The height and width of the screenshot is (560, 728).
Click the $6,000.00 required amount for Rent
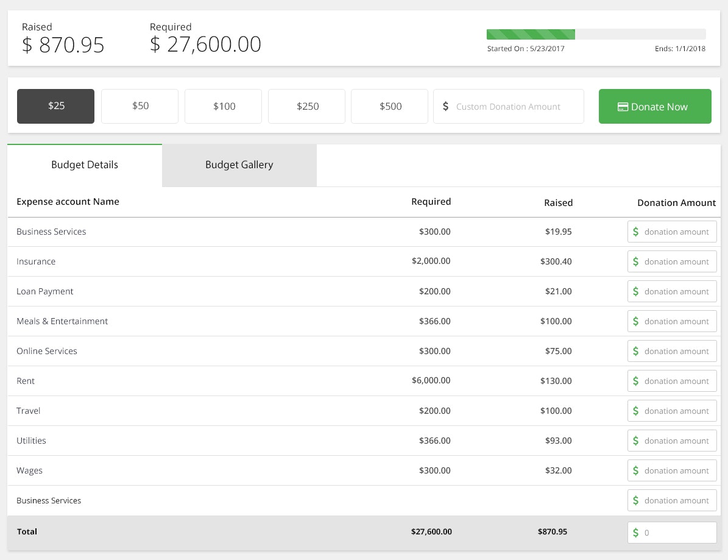pyautogui.click(x=431, y=380)
